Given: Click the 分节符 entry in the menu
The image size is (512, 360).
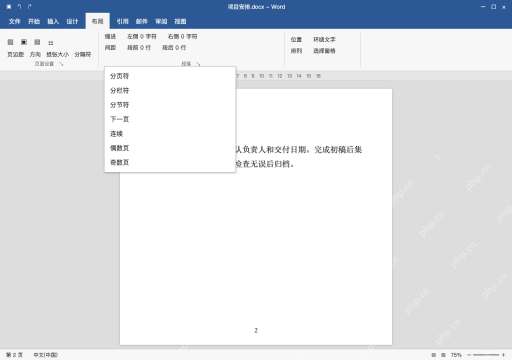Looking at the screenshot, I should (x=170, y=105).
